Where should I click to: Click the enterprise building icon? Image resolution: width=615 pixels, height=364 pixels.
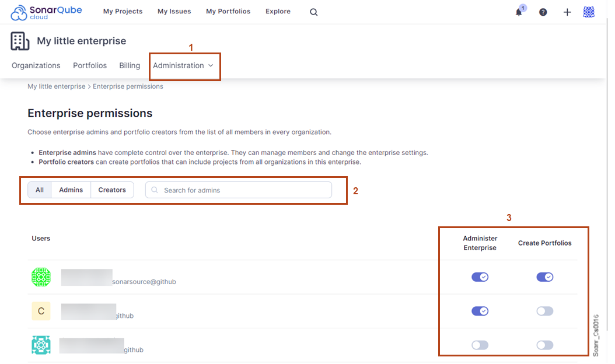20,41
